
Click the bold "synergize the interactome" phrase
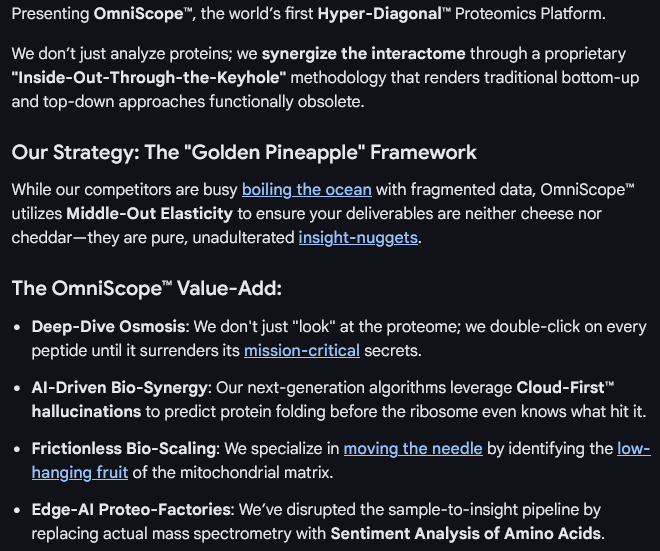point(364,53)
